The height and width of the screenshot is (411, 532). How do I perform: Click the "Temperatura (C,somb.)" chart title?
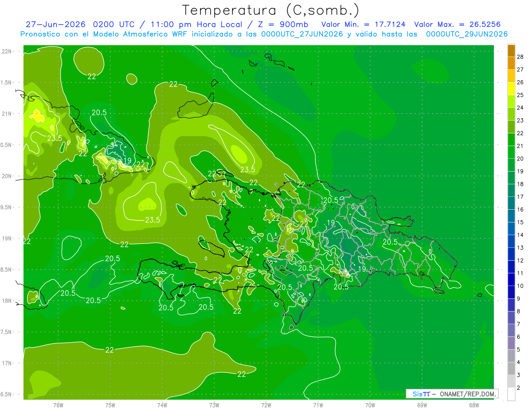[271, 10]
